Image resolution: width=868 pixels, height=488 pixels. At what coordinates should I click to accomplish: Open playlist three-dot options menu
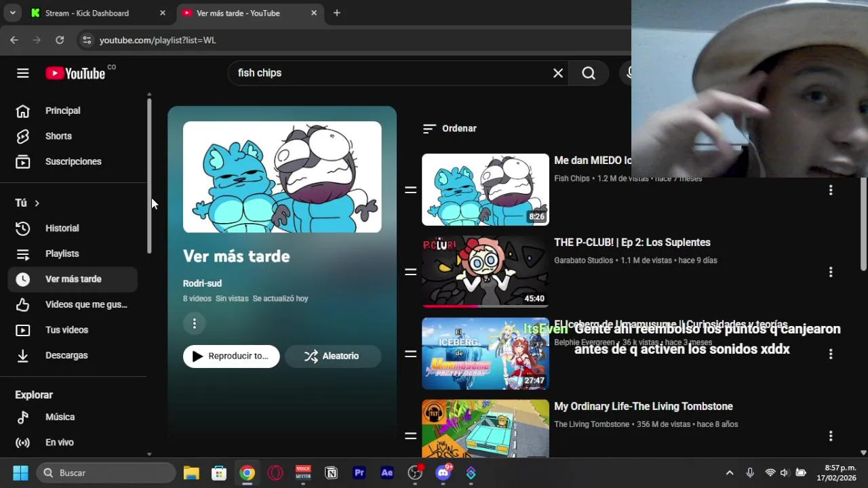(x=194, y=324)
